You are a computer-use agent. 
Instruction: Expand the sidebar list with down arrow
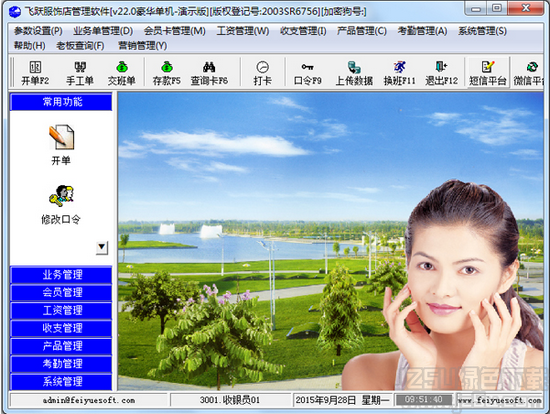(102, 247)
